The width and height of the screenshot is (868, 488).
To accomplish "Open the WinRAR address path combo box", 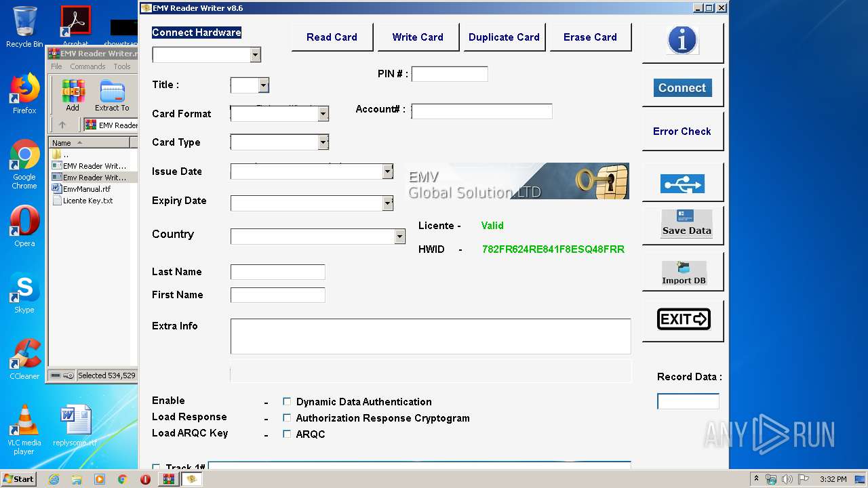I will pos(111,125).
